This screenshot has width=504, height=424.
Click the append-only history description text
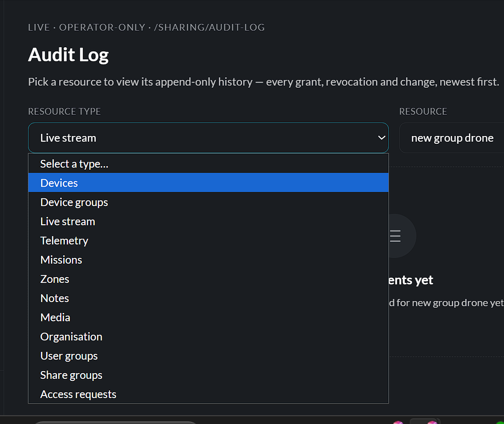pyautogui.click(x=263, y=81)
